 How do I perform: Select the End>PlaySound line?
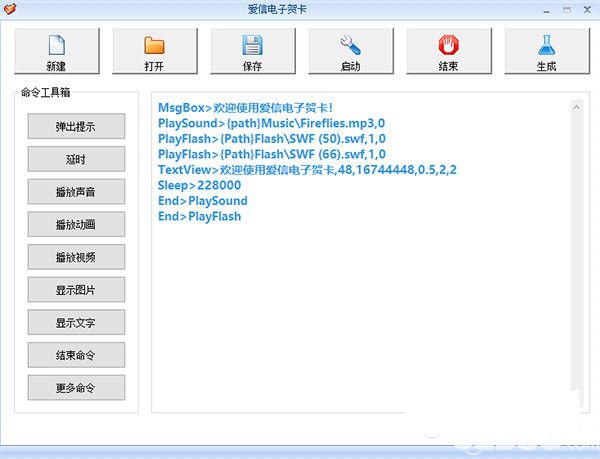[202, 201]
